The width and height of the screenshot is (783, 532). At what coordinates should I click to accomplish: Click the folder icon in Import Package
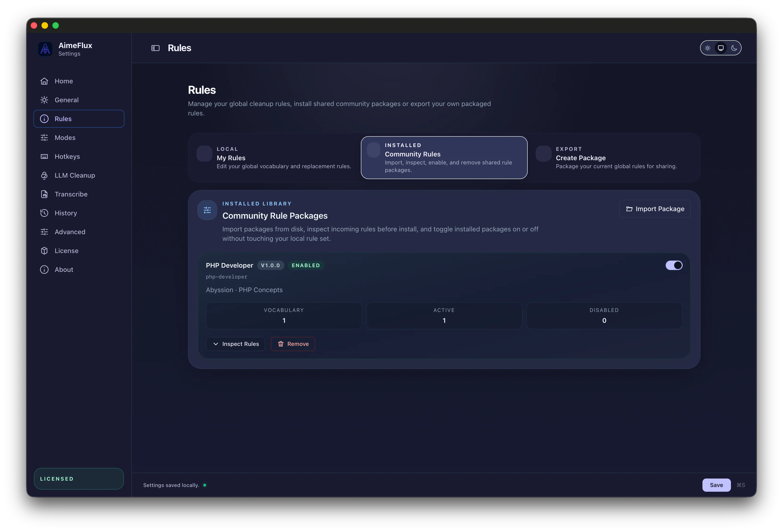pos(629,209)
